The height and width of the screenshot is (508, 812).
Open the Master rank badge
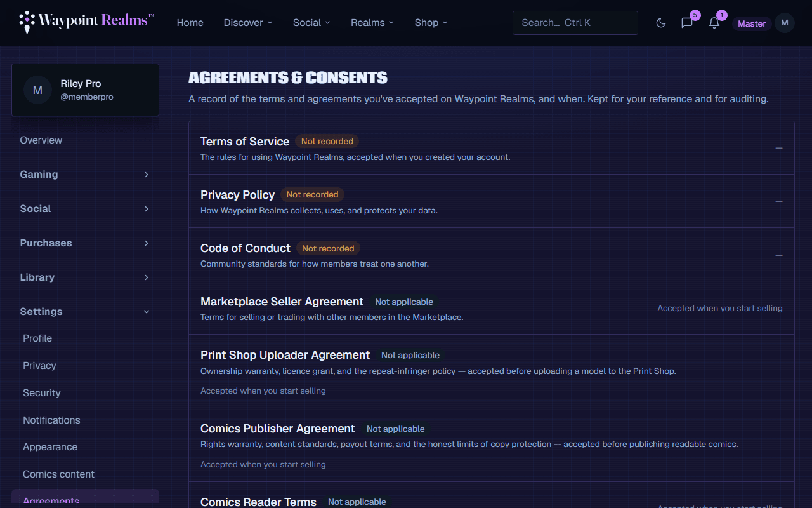(x=752, y=23)
